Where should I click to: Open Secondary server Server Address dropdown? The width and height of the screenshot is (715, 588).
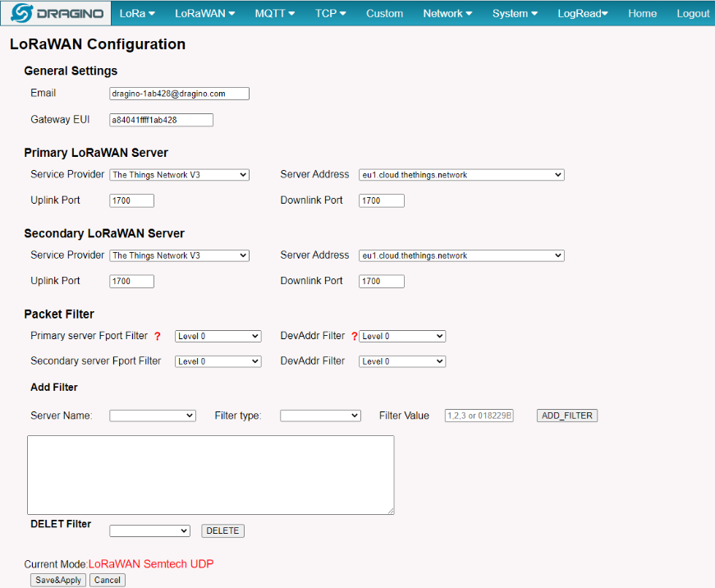click(461, 255)
